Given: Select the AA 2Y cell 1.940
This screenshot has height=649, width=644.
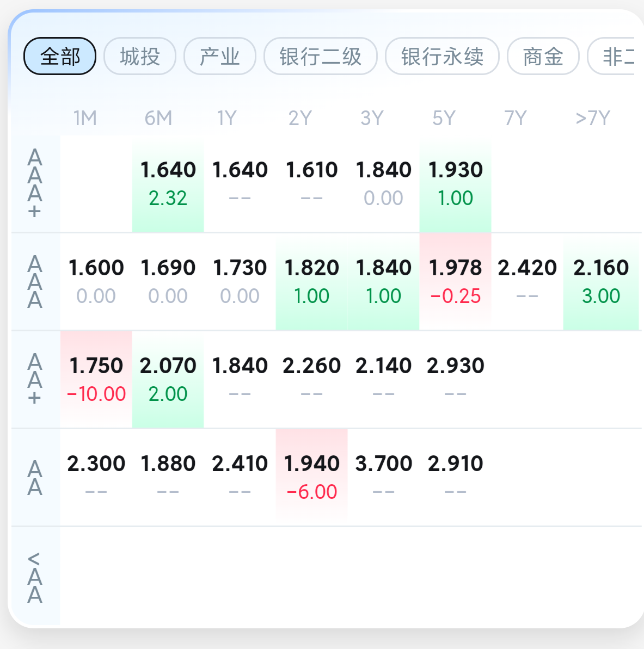Looking at the screenshot, I should [x=311, y=477].
